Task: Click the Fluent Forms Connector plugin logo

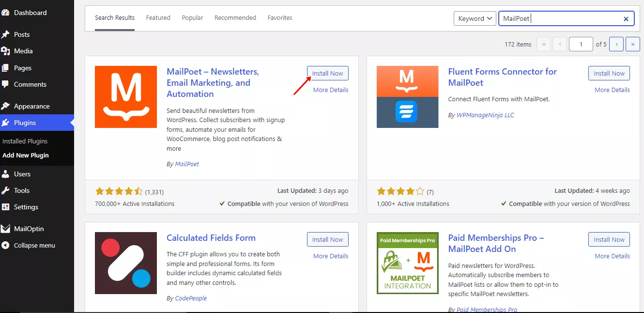Action: (x=408, y=97)
